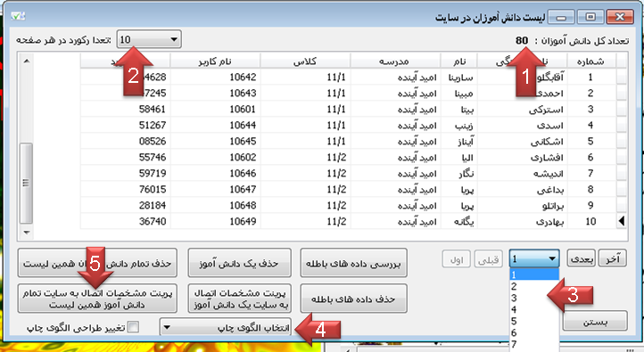Viewport: 644px width, 352px height.
Task: Click the page number combo box arrow
Action: (552, 258)
